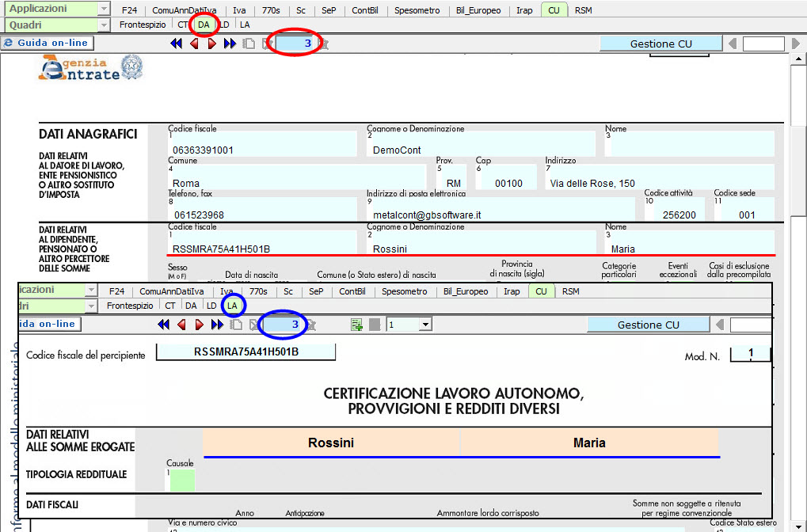Open the module number combo box showing 1
807x532 pixels.
409,325
